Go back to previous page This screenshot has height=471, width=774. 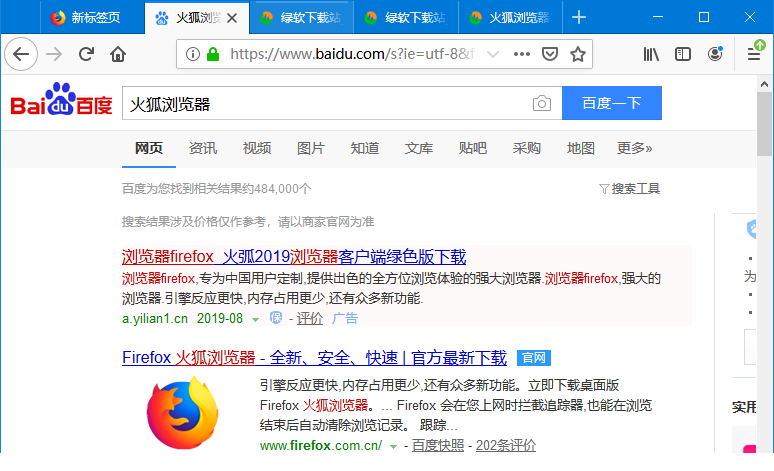[21, 54]
